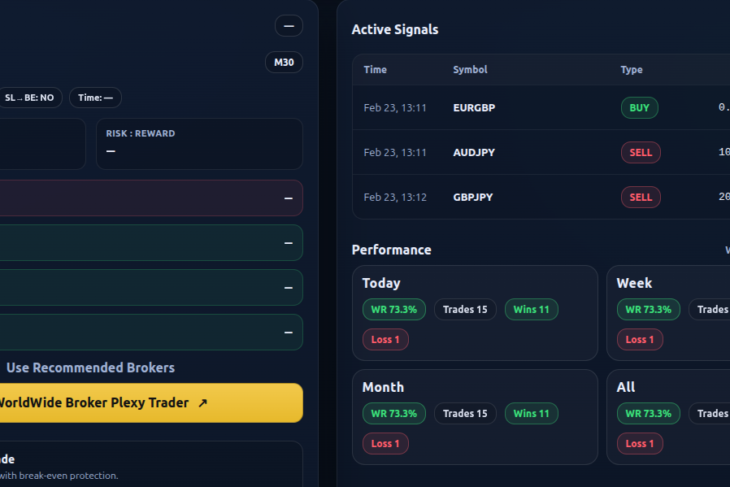Click WR 73.3% badge in Today card
The image size is (730, 487).
[394, 310]
